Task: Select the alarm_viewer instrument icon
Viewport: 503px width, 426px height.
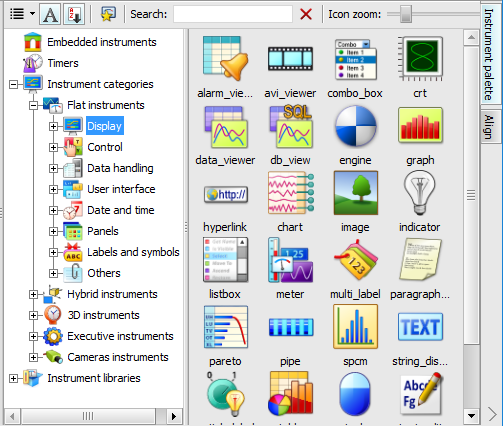Action: click(225, 59)
